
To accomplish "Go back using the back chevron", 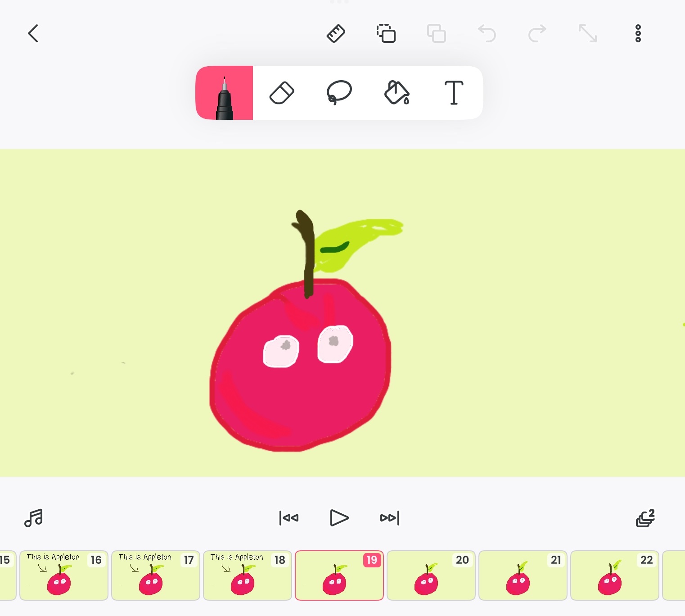I will click(x=33, y=34).
